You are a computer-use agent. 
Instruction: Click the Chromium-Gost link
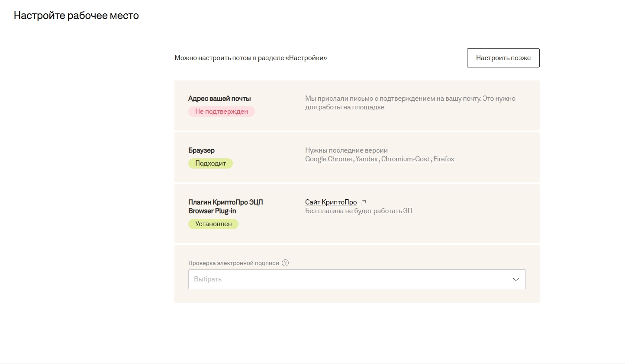406,159
